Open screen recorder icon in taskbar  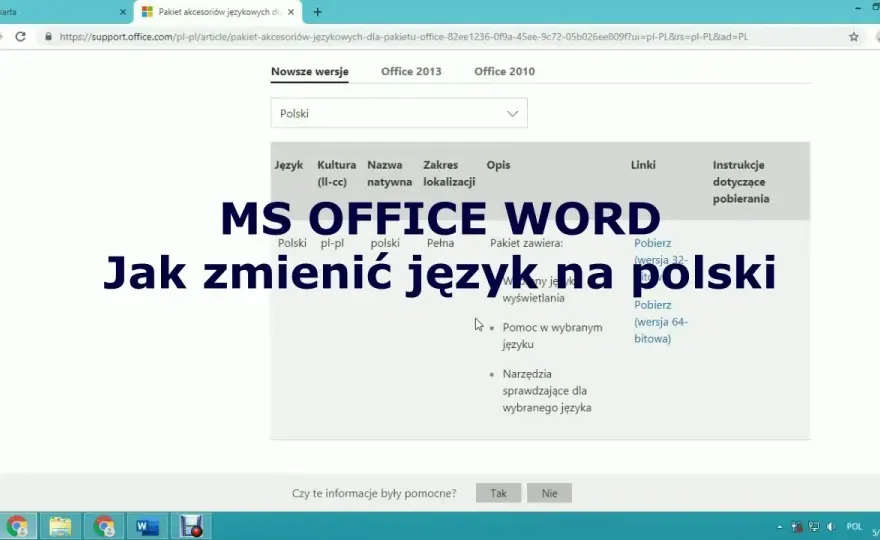191,527
